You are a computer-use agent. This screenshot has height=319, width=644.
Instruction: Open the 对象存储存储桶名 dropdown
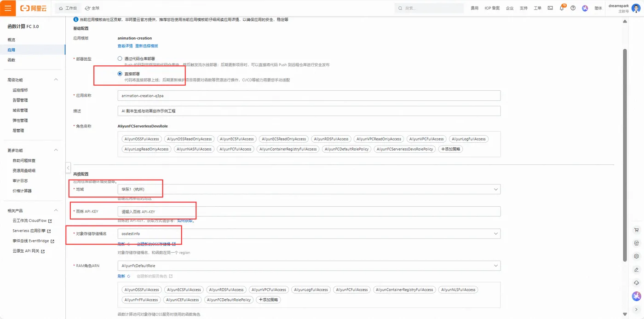click(x=309, y=234)
